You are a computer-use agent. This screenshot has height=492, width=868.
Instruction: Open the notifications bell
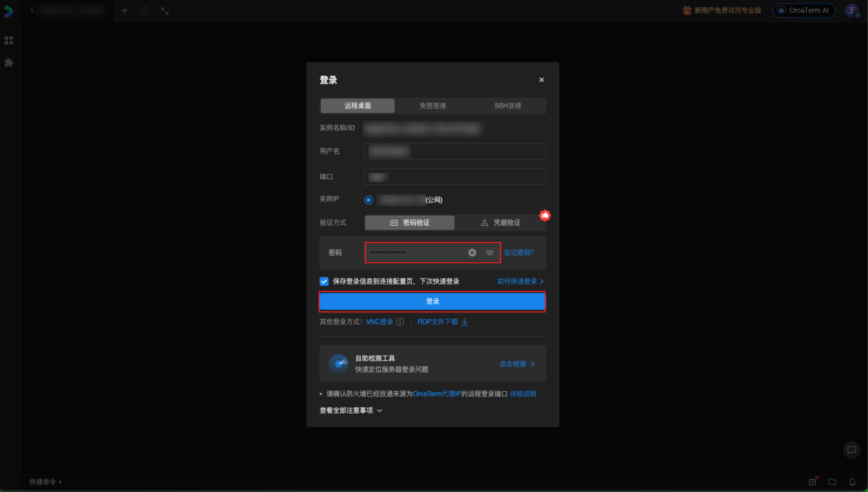tap(852, 482)
